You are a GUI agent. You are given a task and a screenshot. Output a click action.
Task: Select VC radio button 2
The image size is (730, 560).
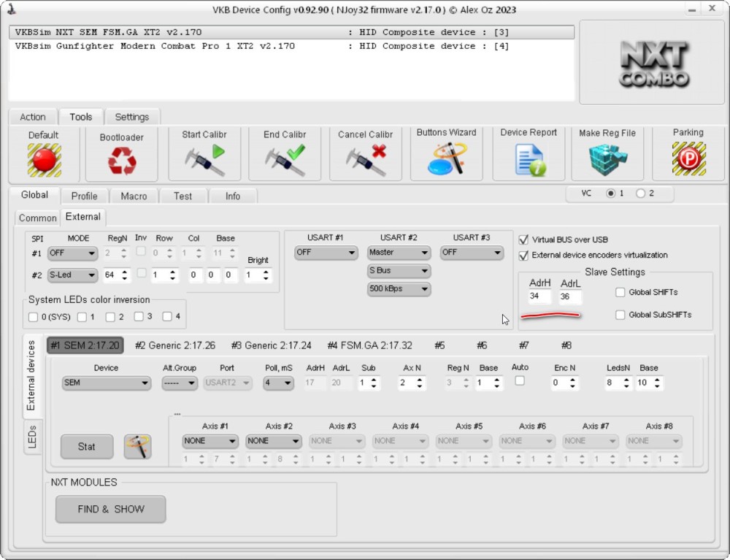click(640, 194)
